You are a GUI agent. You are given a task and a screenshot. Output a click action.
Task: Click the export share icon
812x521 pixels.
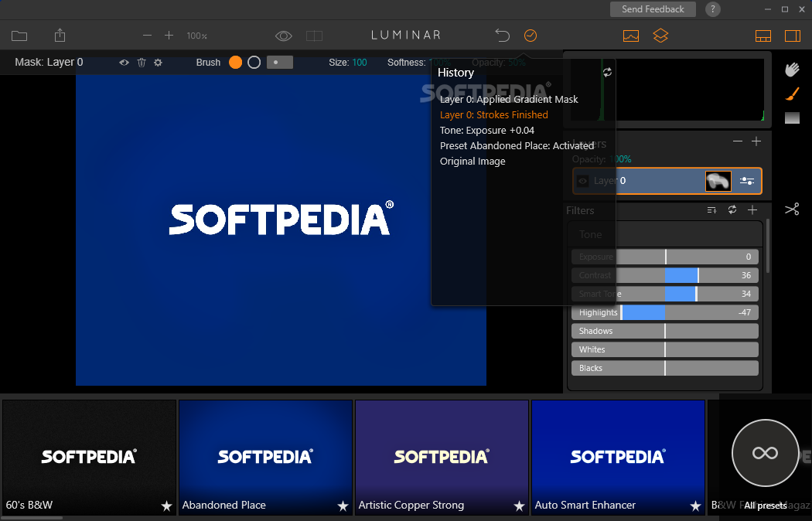(60, 36)
